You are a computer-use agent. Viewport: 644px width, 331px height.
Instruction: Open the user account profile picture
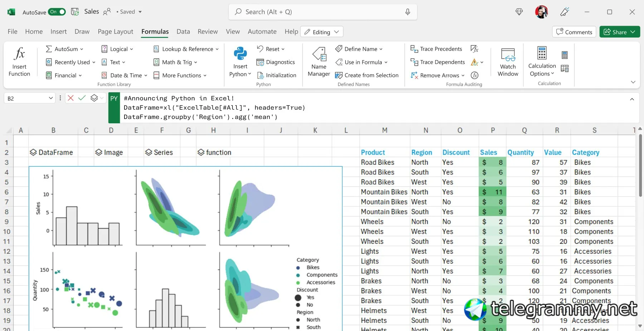click(x=541, y=12)
